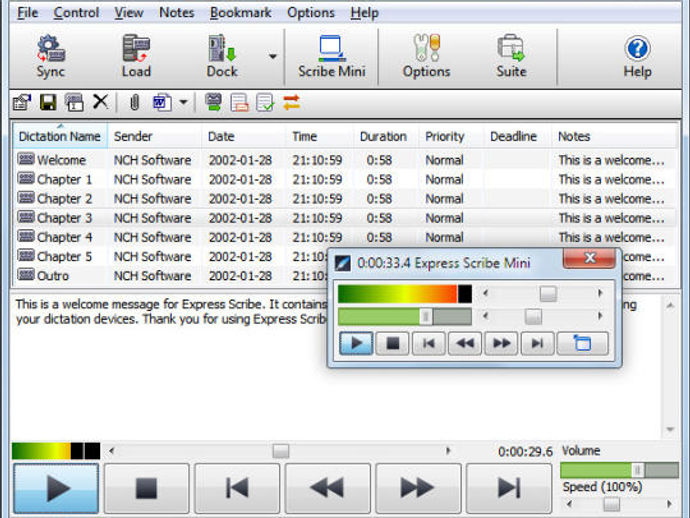Expand the Word document dropdown arrow
This screenshot has width=690, height=518.
(x=184, y=103)
